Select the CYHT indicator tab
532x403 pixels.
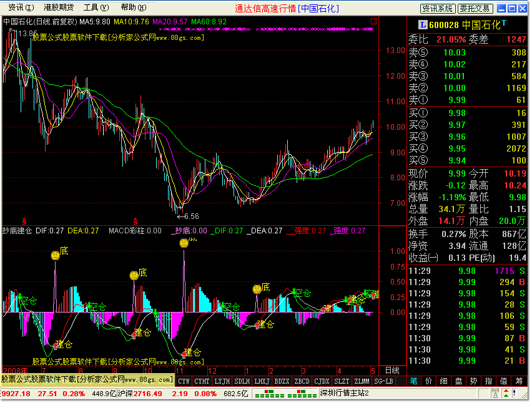click(202, 381)
